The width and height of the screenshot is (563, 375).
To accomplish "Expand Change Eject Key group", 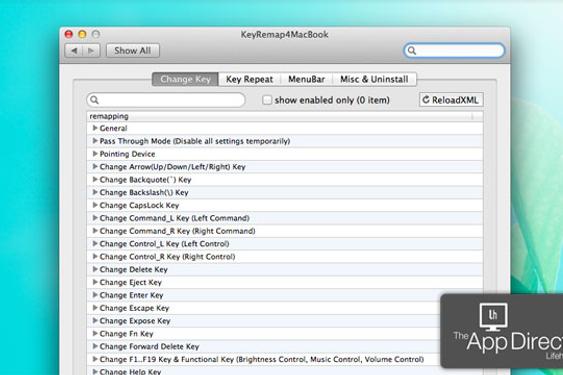I will tap(95, 282).
